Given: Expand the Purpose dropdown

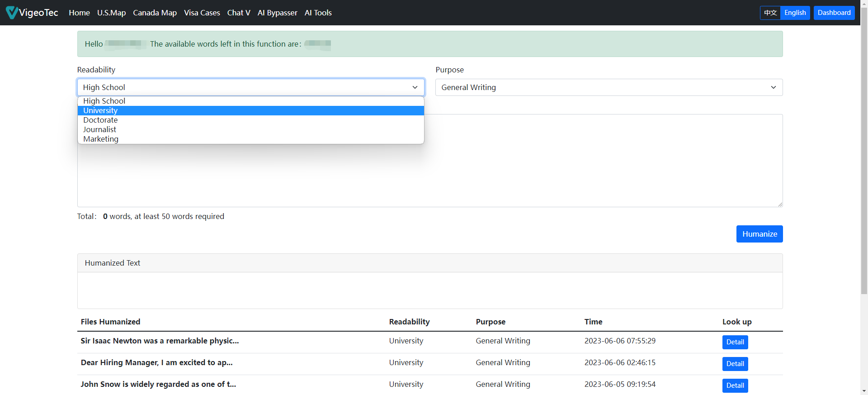Looking at the screenshot, I should point(609,87).
